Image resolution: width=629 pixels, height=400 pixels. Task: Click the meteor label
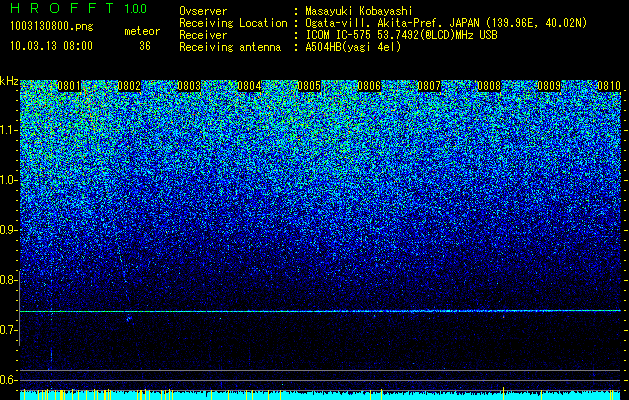click(x=142, y=31)
